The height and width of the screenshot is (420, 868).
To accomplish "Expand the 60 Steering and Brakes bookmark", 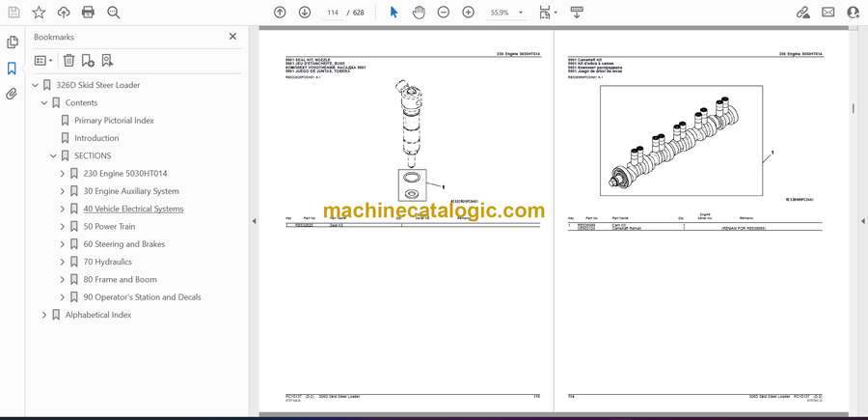I will click(x=63, y=244).
